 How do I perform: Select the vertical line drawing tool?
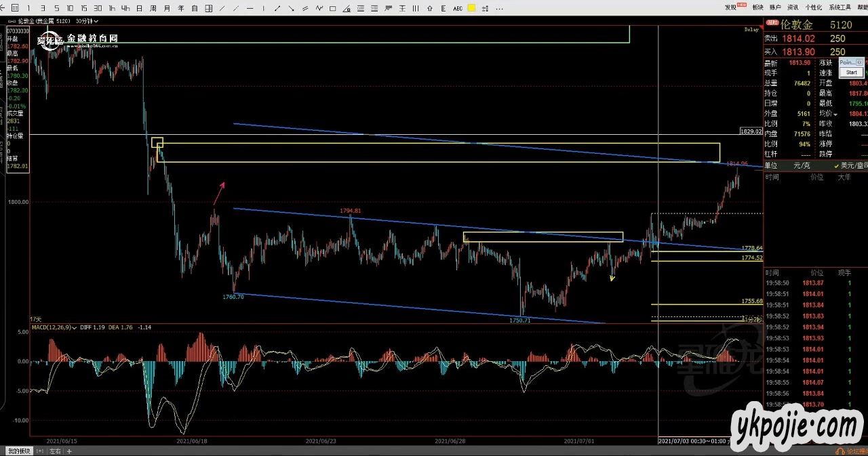click(x=264, y=8)
